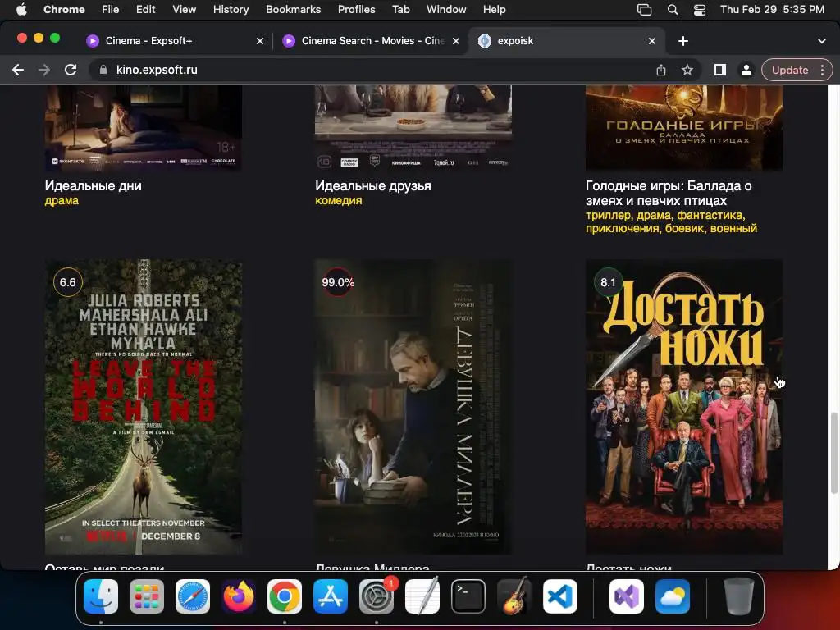Image resolution: width=840 pixels, height=630 pixels.
Task: Close the Cinema - Expsoft+ tab
Action: click(260, 41)
